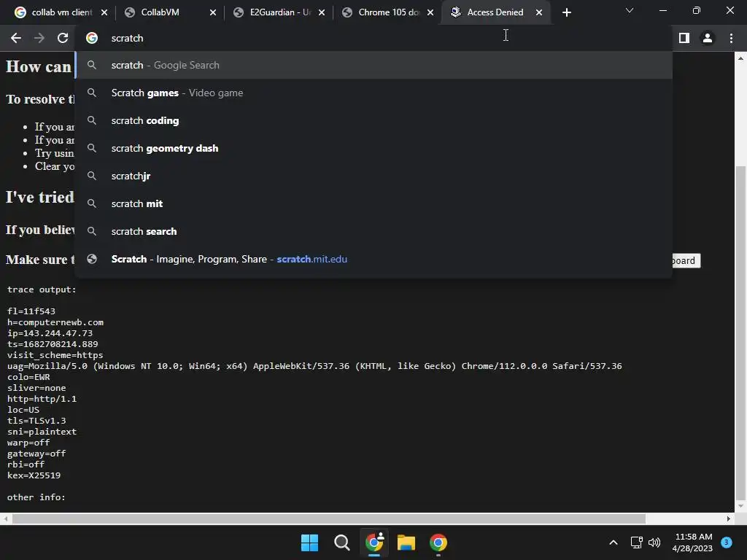Open the Chrome with profile taskbar icon

coord(374,542)
